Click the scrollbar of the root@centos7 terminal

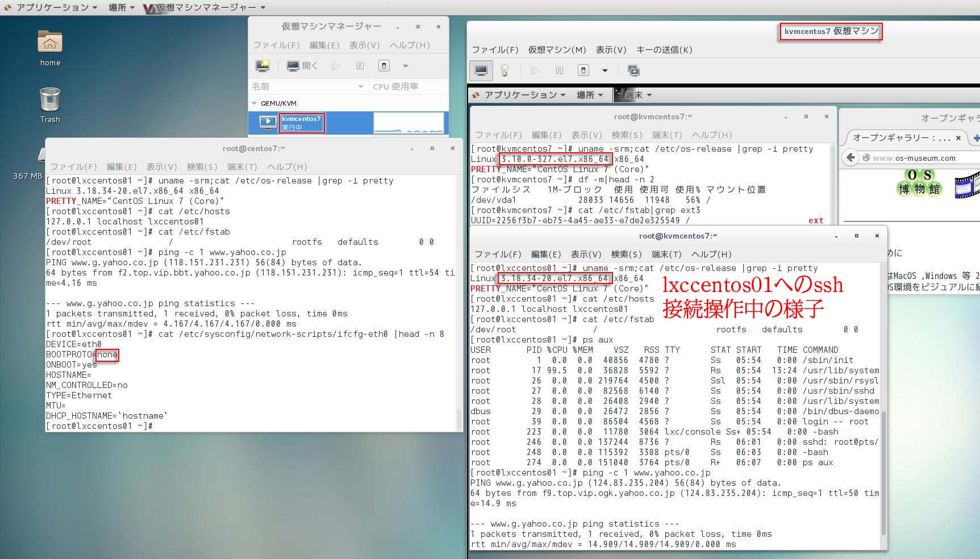tap(459, 419)
